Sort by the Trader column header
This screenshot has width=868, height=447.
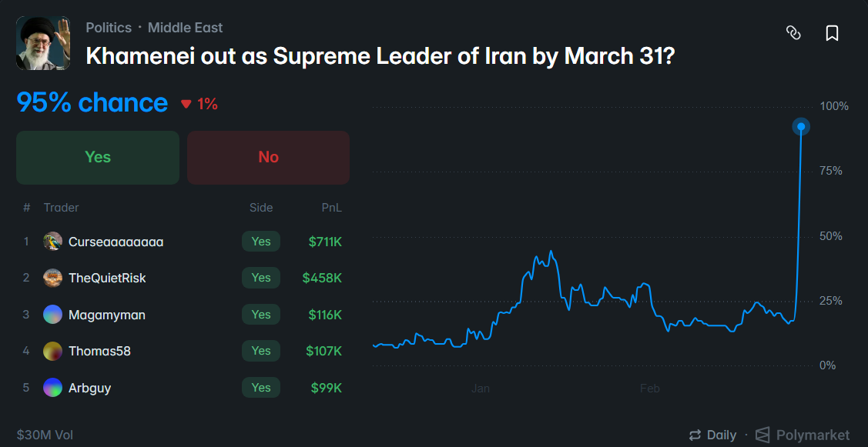(x=62, y=208)
